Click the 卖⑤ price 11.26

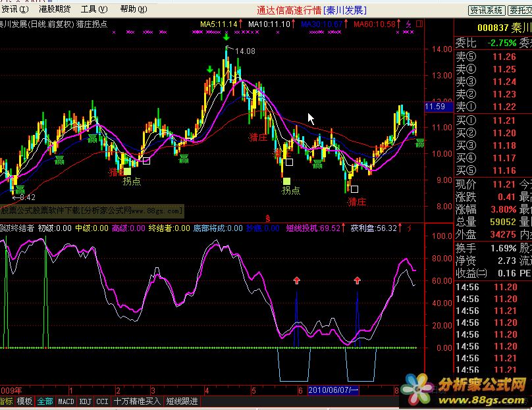tap(504, 57)
